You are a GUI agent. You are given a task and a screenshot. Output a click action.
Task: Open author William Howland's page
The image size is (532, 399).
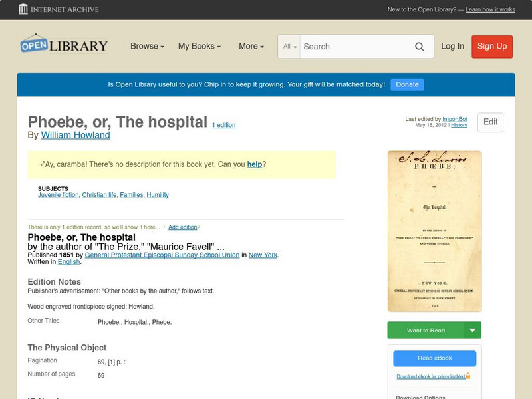coord(74,135)
